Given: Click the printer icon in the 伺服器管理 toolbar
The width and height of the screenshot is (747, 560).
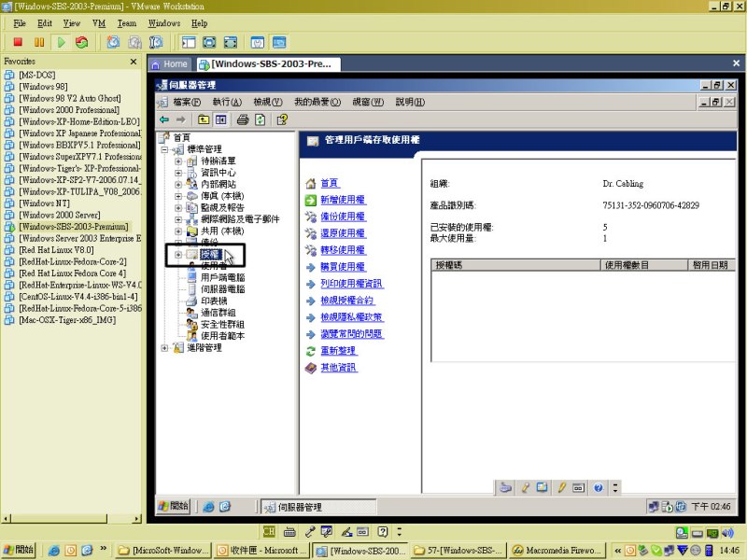Looking at the screenshot, I should [x=243, y=119].
